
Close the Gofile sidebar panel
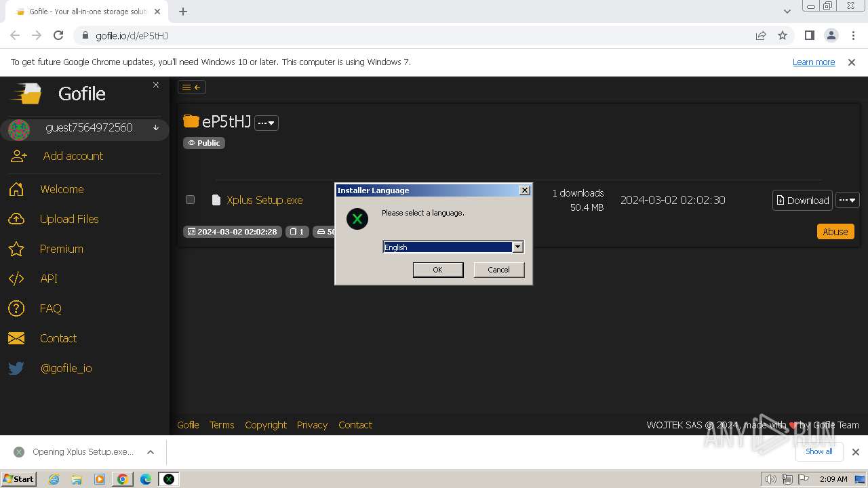pos(156,85)
